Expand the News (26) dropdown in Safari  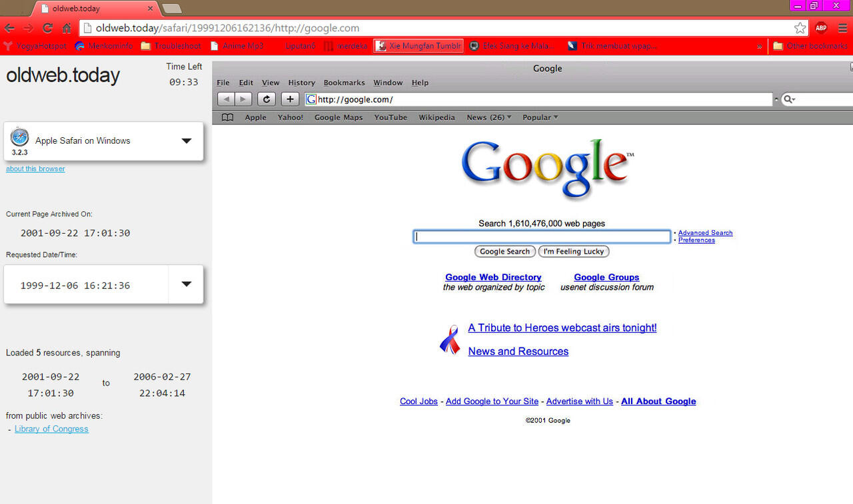(488, 117)
